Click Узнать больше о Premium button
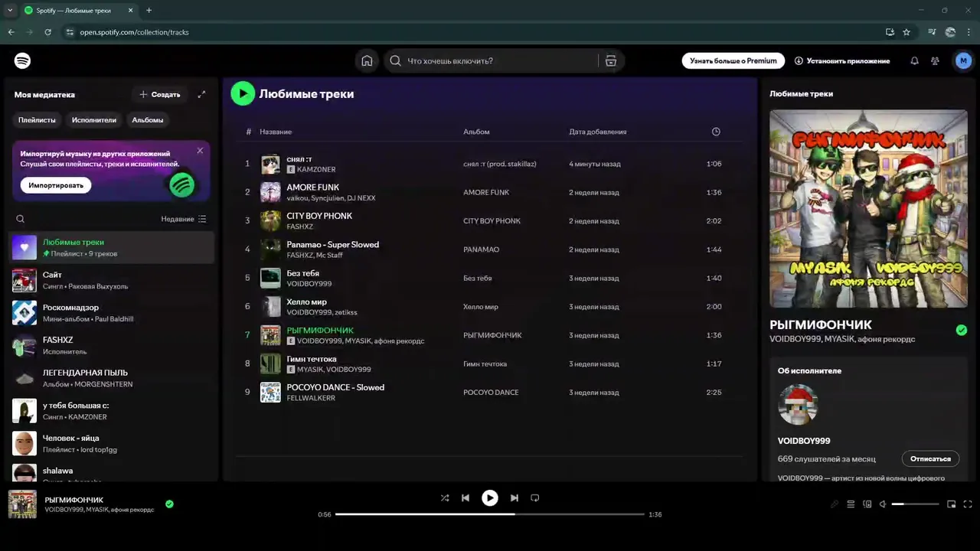 tap(733, 60)
